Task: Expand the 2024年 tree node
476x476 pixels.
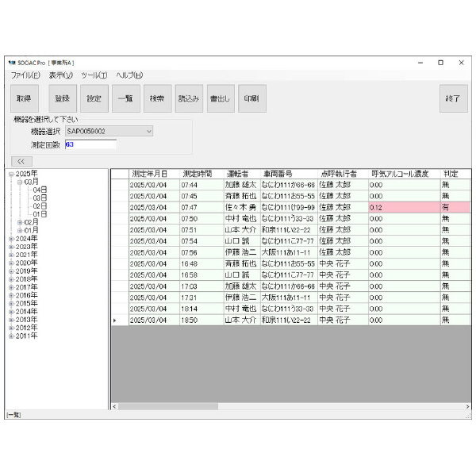Action: point(11,238)
